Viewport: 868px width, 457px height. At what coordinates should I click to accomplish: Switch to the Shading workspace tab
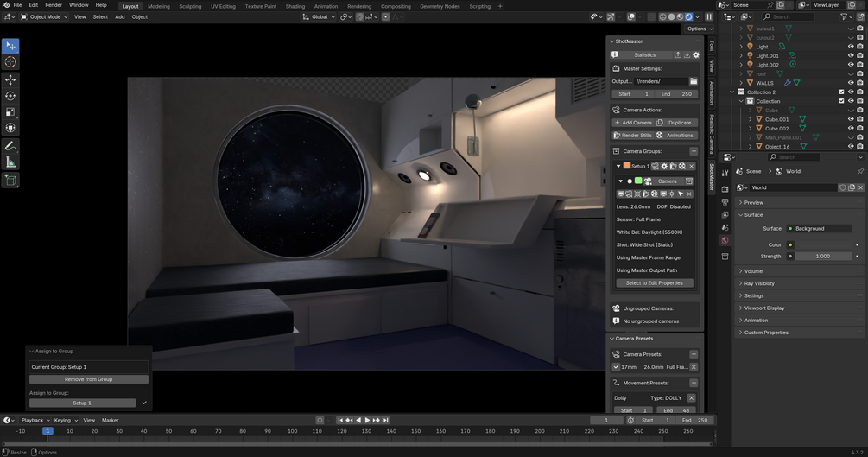pos(295,6)
